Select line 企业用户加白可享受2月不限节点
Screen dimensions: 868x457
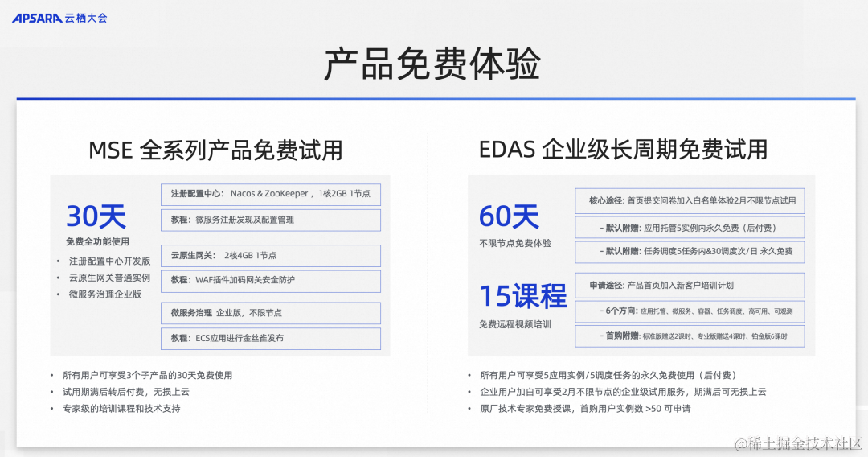click(623, 392)
